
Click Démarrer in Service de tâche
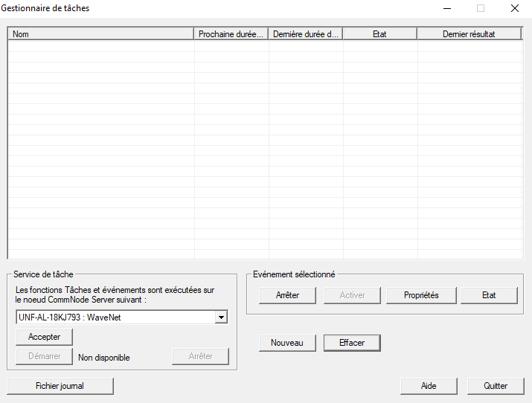click(x=44, y=356)
